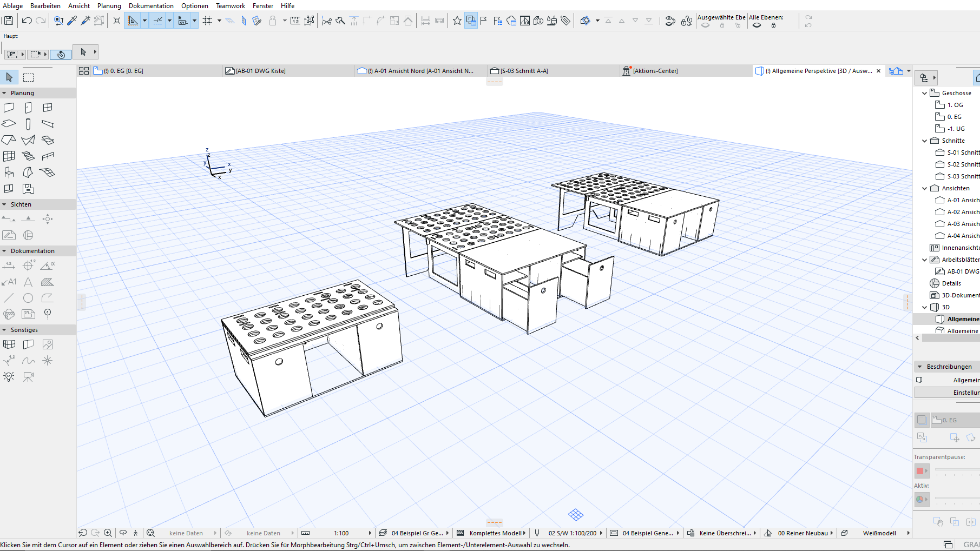
Task: Activate the Marquee selection tool
Action: pyautogui.click(x=29, y=77)
